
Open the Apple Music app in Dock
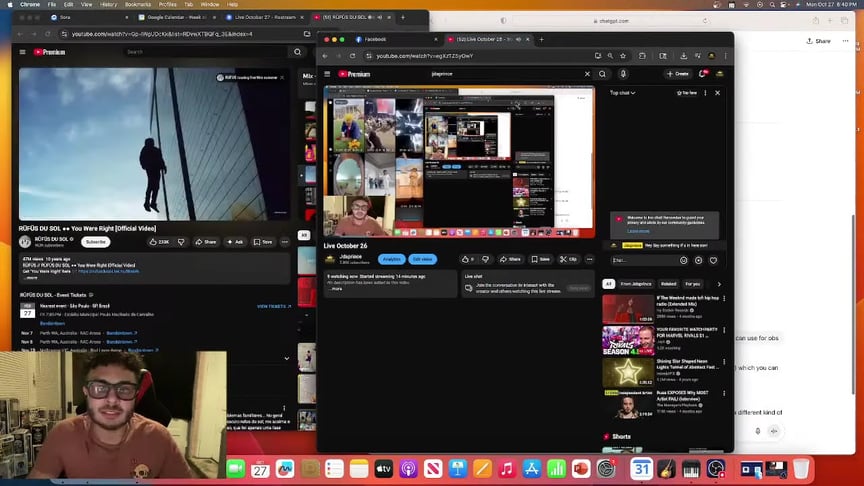pyautogui.click(x=507, y=469)
